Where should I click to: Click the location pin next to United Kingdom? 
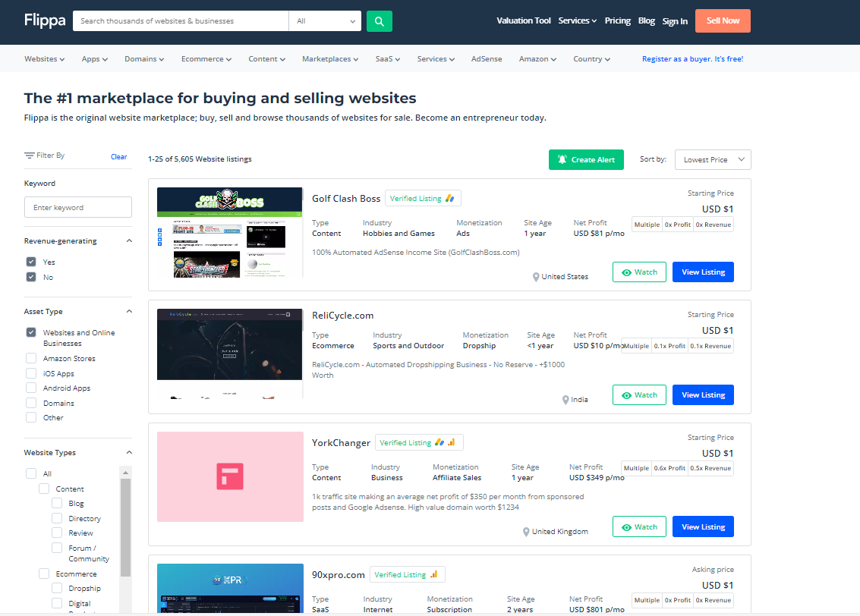(526, 532)
